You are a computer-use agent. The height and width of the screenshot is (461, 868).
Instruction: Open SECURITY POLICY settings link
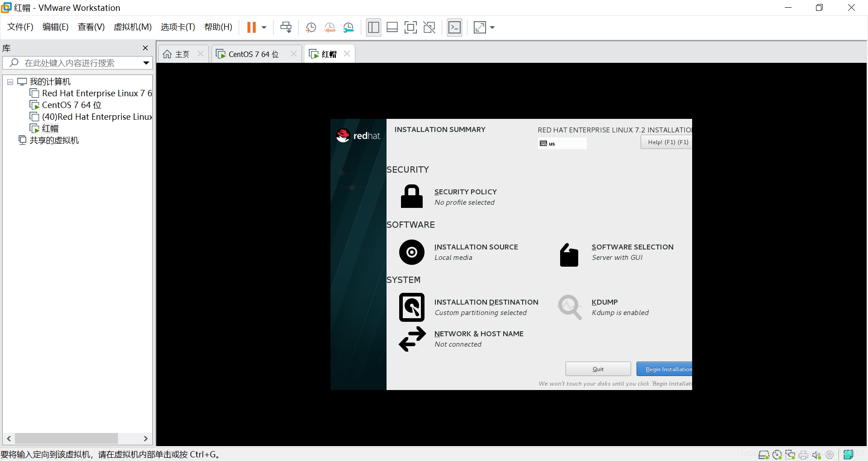[465, 192]
